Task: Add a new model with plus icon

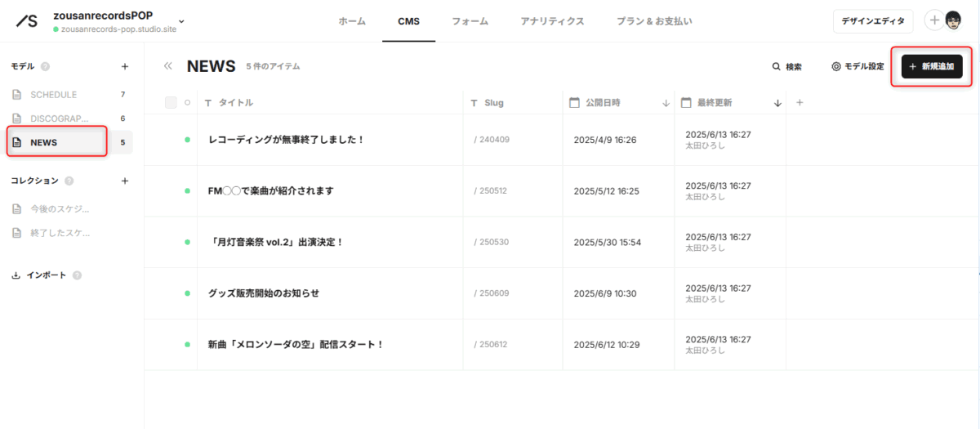Action: [x=125, y=66]
